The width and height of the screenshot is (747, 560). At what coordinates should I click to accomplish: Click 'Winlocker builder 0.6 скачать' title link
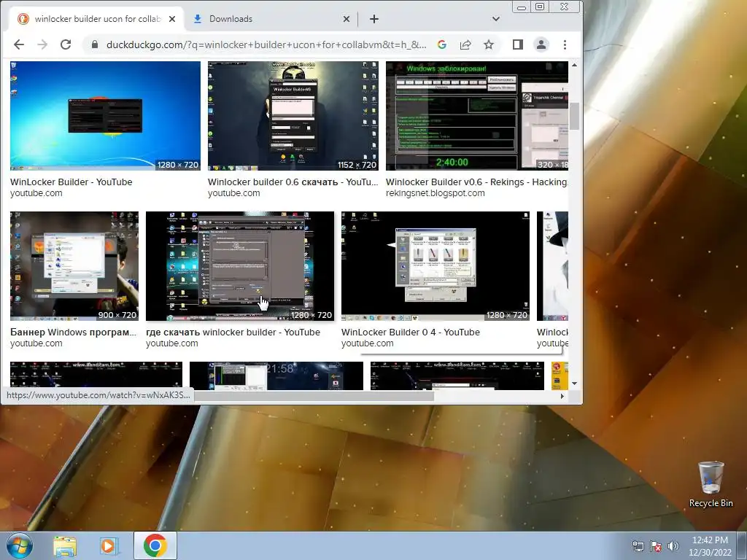point(293,182)
